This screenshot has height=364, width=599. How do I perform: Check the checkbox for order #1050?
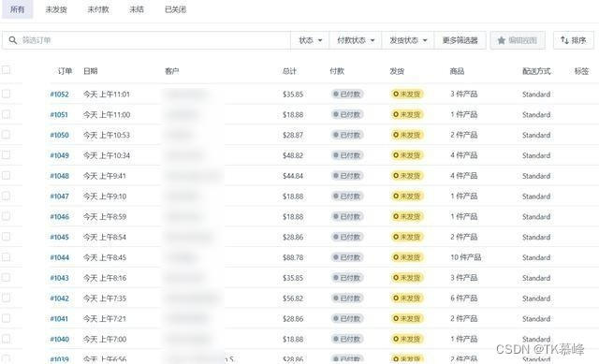tap(7, 135)
